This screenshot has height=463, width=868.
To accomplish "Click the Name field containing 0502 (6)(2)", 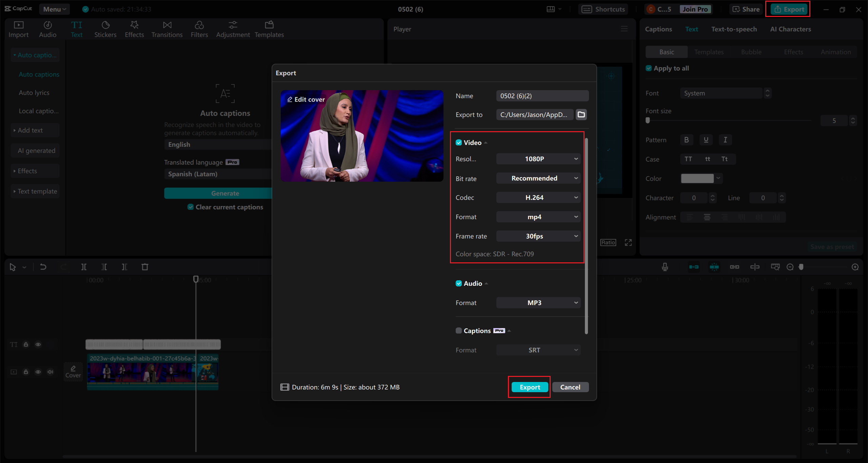I will point(542,96).
